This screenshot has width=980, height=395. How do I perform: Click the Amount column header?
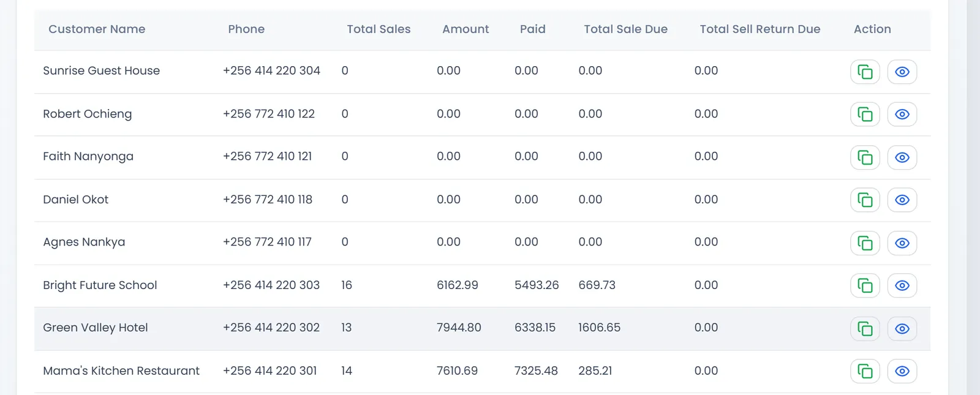(466, 29)
